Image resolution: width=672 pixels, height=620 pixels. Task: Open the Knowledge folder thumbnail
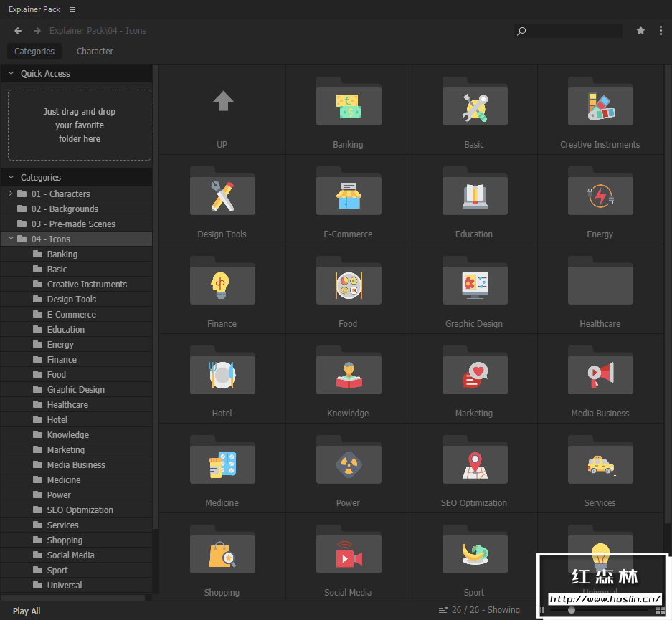[x=349, y=370]
